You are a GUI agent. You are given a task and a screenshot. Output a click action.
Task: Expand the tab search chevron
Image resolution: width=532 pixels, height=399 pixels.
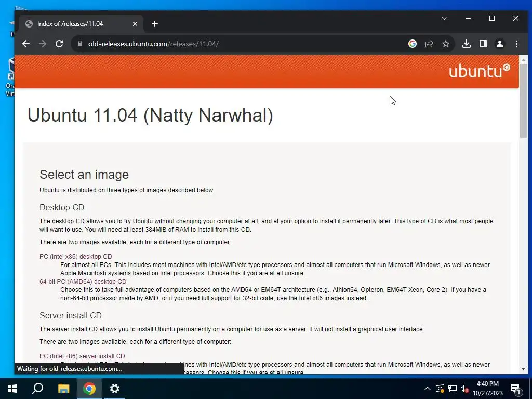point(444,18)
